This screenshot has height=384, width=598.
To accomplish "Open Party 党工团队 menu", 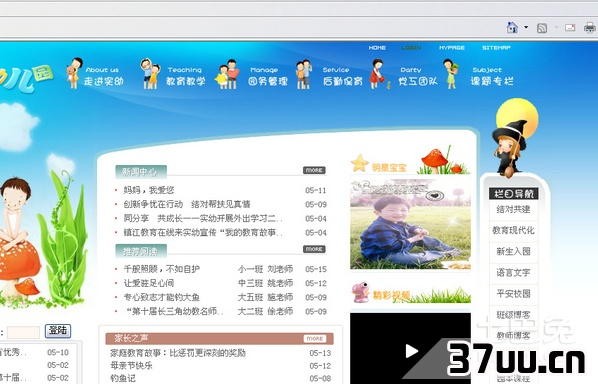I will point(418,76).
